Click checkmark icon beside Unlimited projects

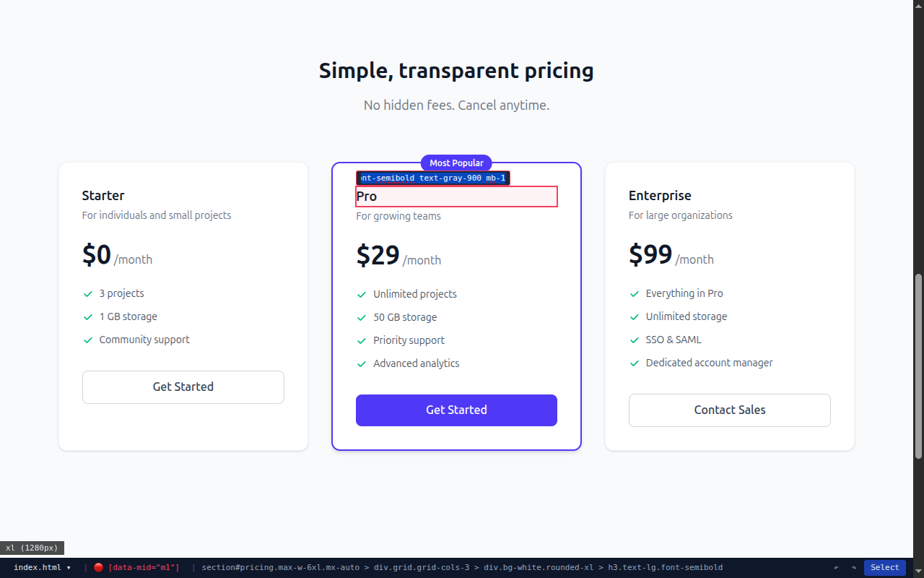click(x=362, y=295)
